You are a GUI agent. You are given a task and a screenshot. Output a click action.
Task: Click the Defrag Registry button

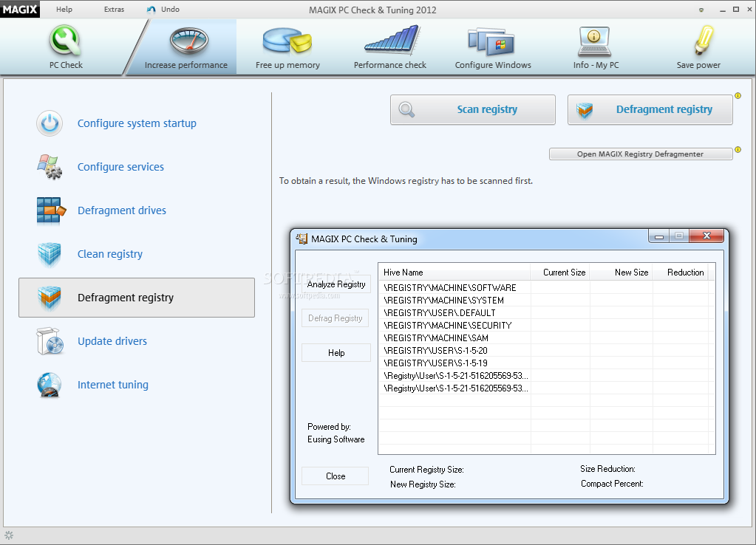click(x=335, y=318)
